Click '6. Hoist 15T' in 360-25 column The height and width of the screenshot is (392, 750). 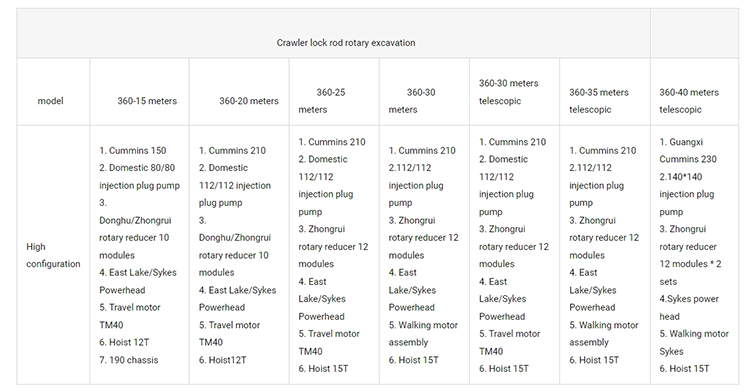pyautogui.click(x=323, y=369)
